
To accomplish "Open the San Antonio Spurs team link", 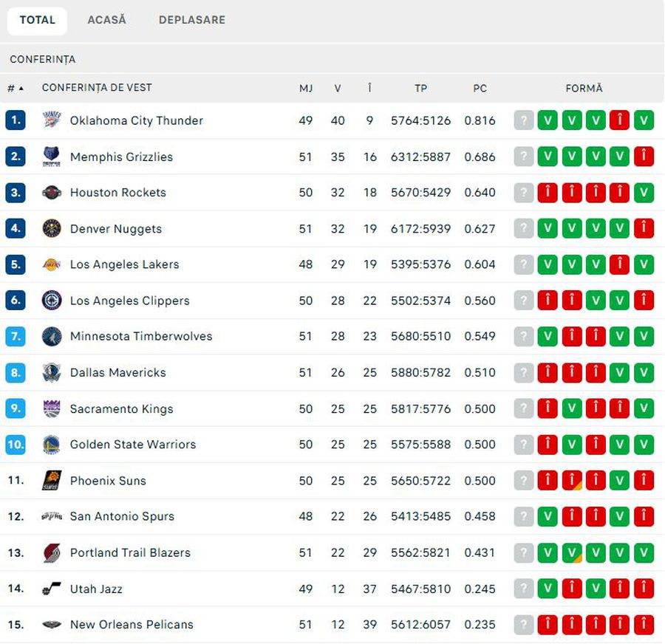I will pos(122,516).
